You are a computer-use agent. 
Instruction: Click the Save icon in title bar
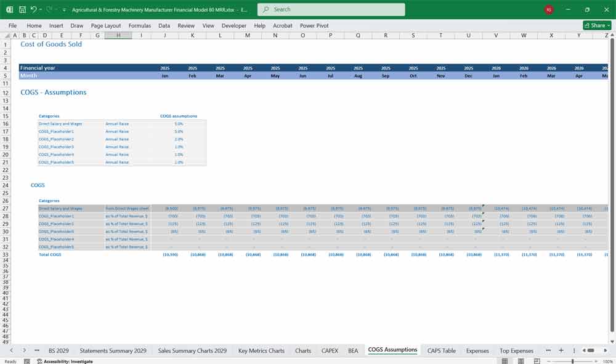coord(22,10)
